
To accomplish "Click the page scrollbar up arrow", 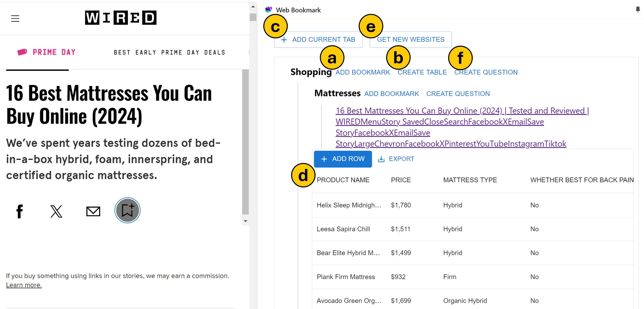I will 253,6.
